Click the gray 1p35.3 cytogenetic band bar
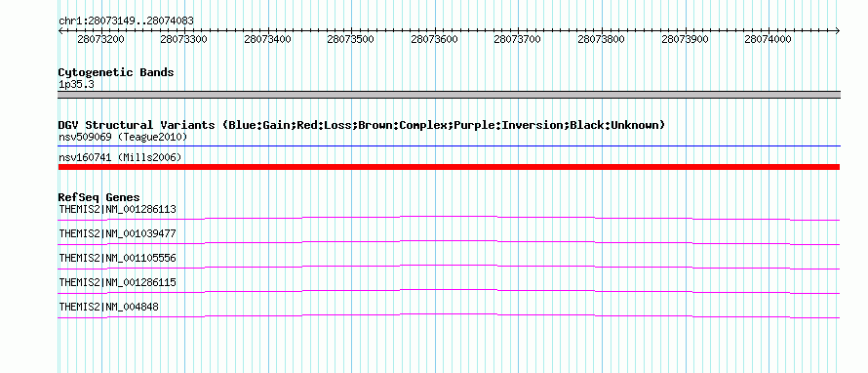Viewport: 868px width, 373px height. click(449, 95)
